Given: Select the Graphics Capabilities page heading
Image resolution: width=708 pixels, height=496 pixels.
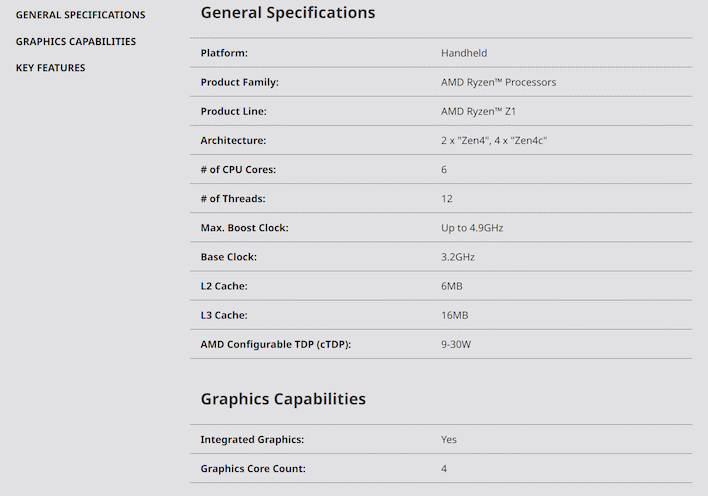Looking at the screenshot, I should tap(283, 399).
